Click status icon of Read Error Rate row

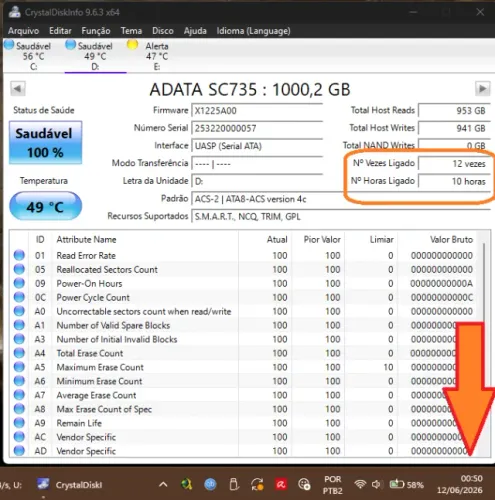point(19,255)
